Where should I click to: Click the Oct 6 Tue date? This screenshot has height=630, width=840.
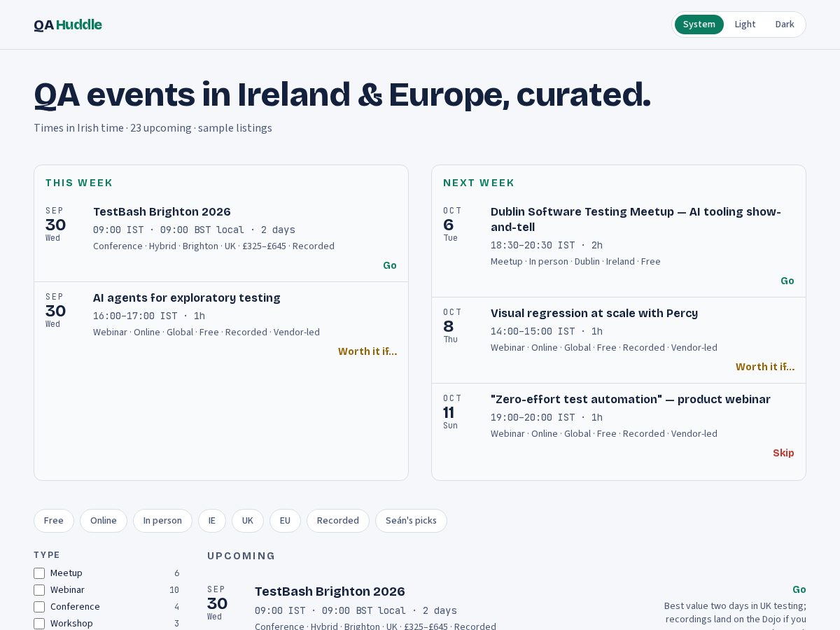pyautogui.click(x=452, y=224)
